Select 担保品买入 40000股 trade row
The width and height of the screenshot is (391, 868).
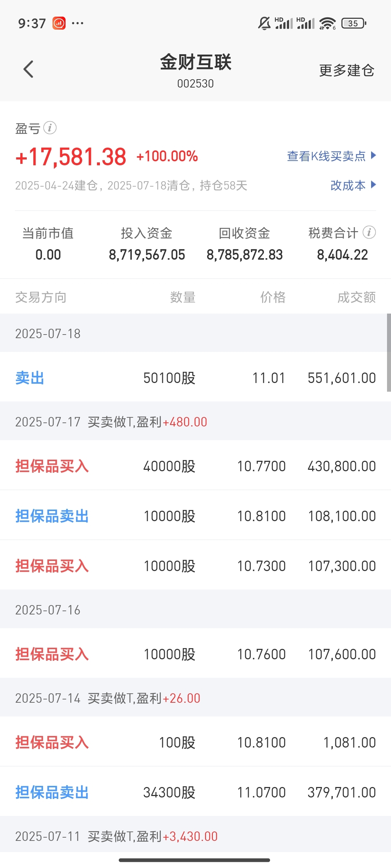pyautogui.click(x=195, y=466)
